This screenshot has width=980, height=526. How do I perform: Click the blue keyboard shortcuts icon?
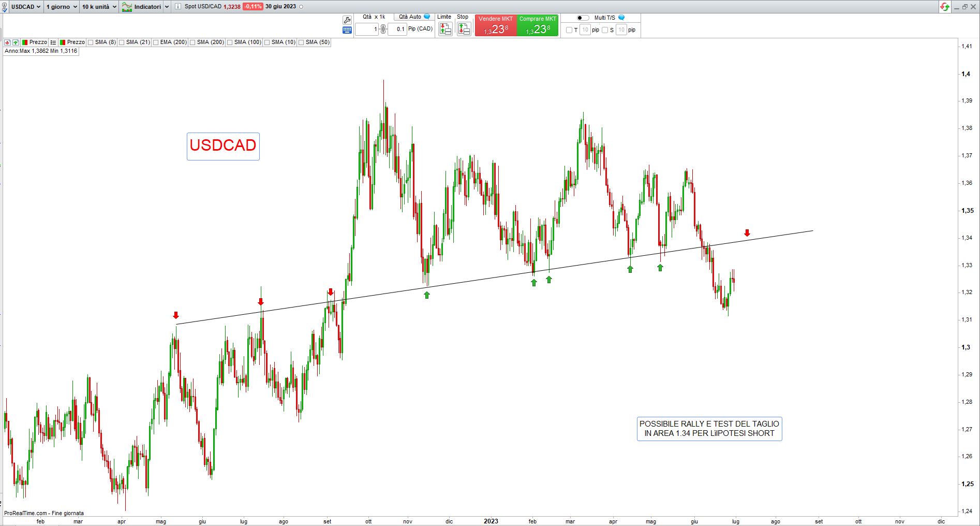pos(347,30)
